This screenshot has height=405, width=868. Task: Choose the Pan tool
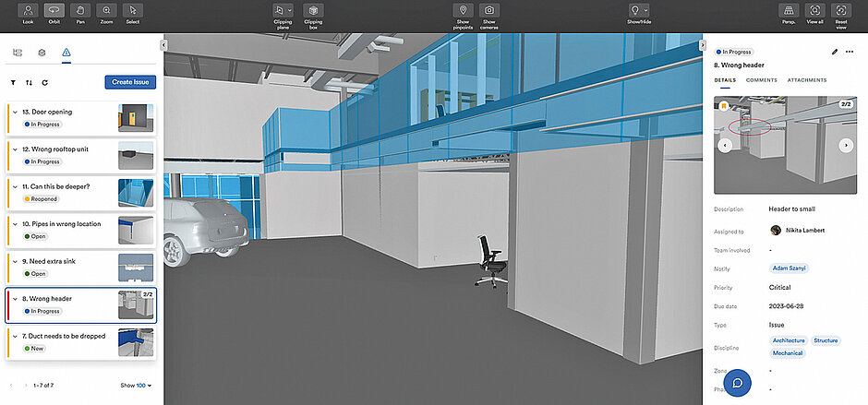pos(78,13)
